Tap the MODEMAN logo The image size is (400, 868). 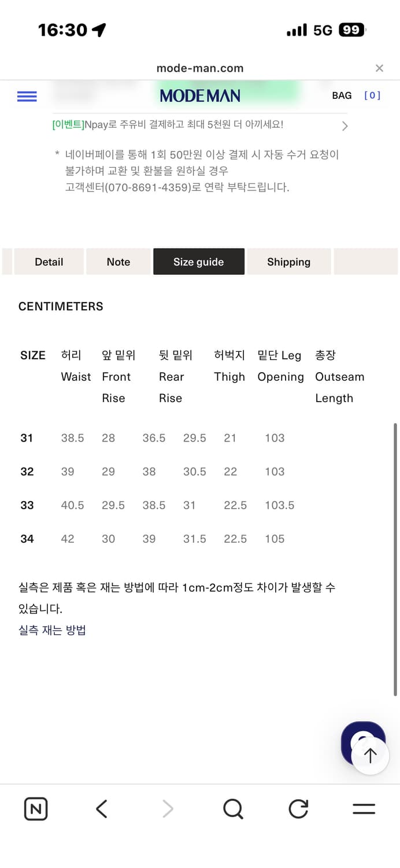[x=200, y=95]
